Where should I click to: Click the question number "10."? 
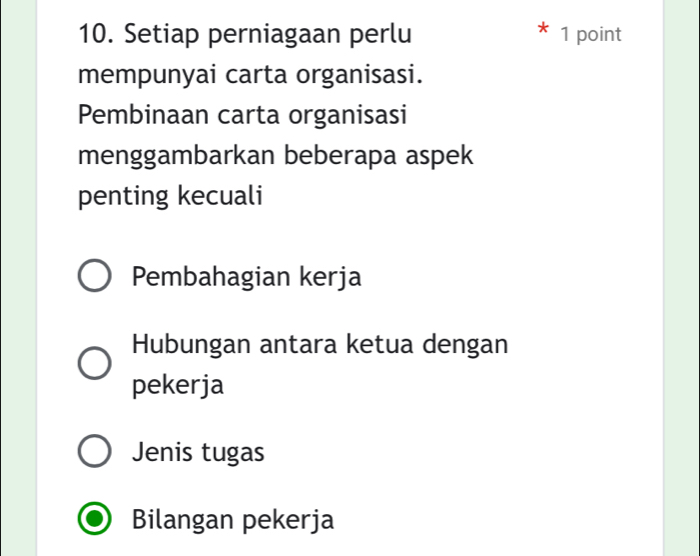(x=94, y=35)
